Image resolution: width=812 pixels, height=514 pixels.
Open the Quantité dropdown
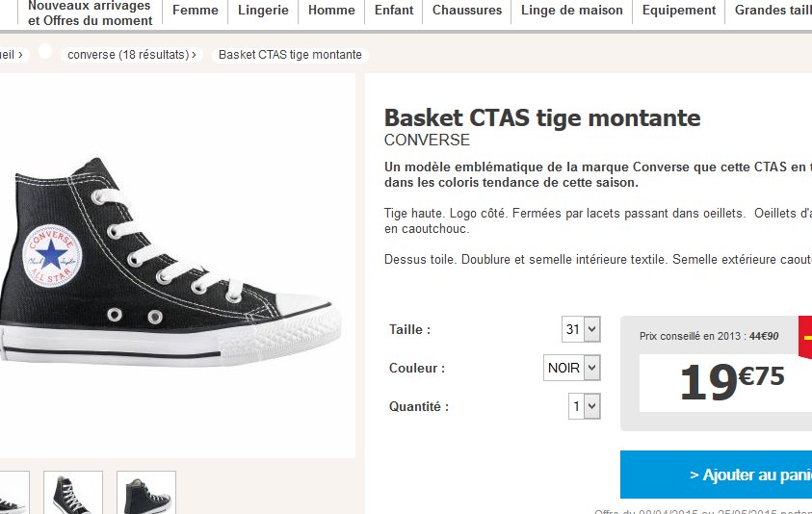(585, 406)
